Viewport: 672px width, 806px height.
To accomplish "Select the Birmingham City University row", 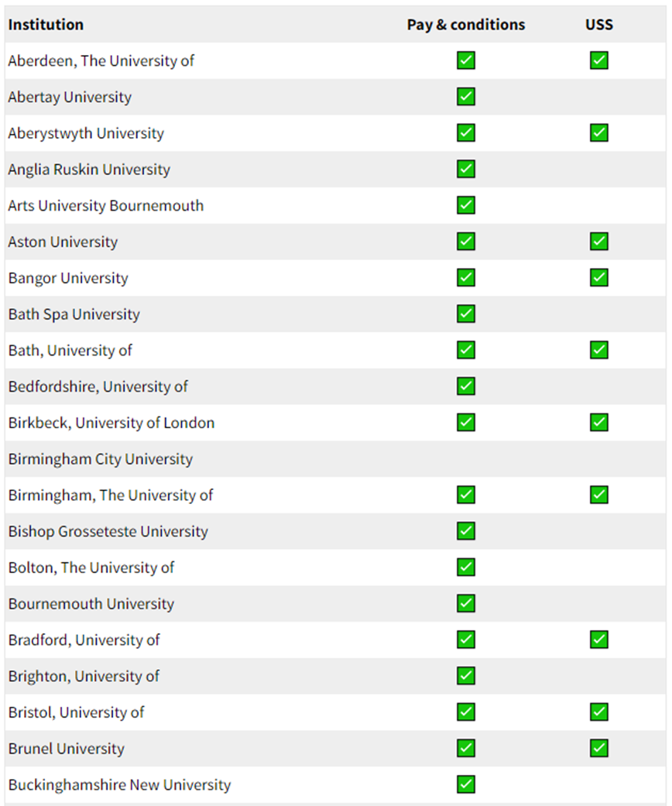I will (x=335, y=459).
